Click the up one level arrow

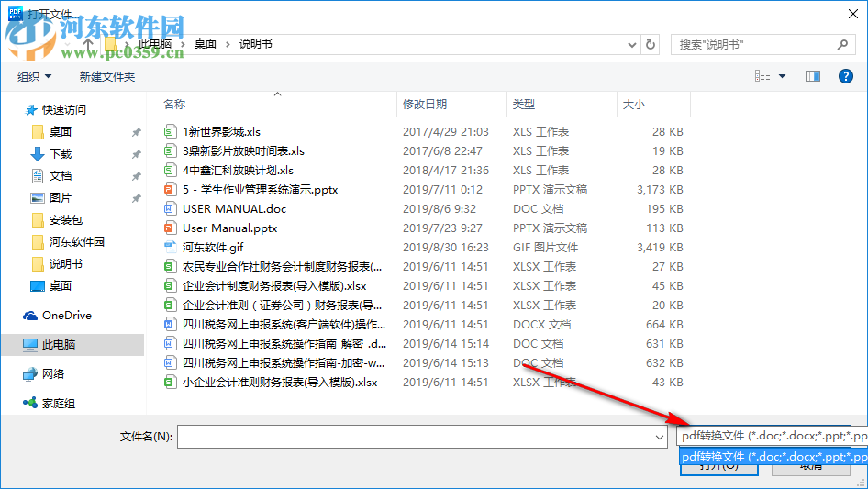coord(88,44)
